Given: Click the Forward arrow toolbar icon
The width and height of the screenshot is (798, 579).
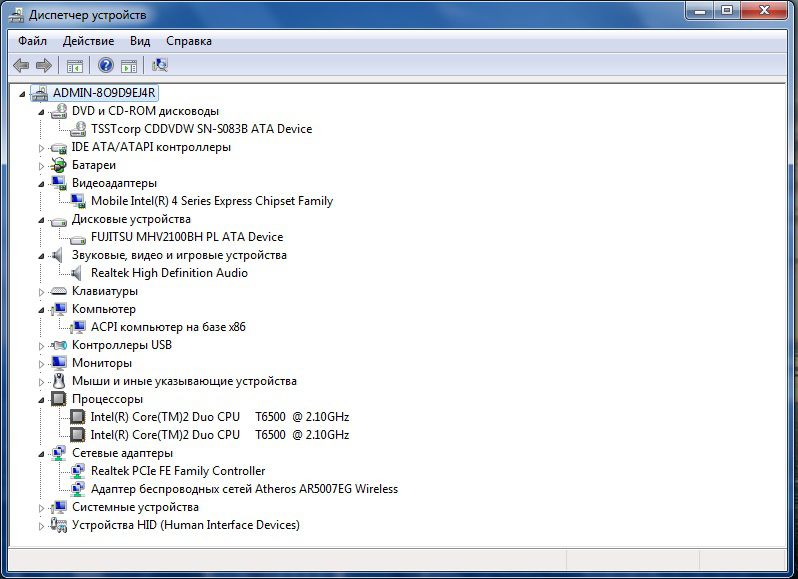Looking at the screenshot, I should coord(44,65).
